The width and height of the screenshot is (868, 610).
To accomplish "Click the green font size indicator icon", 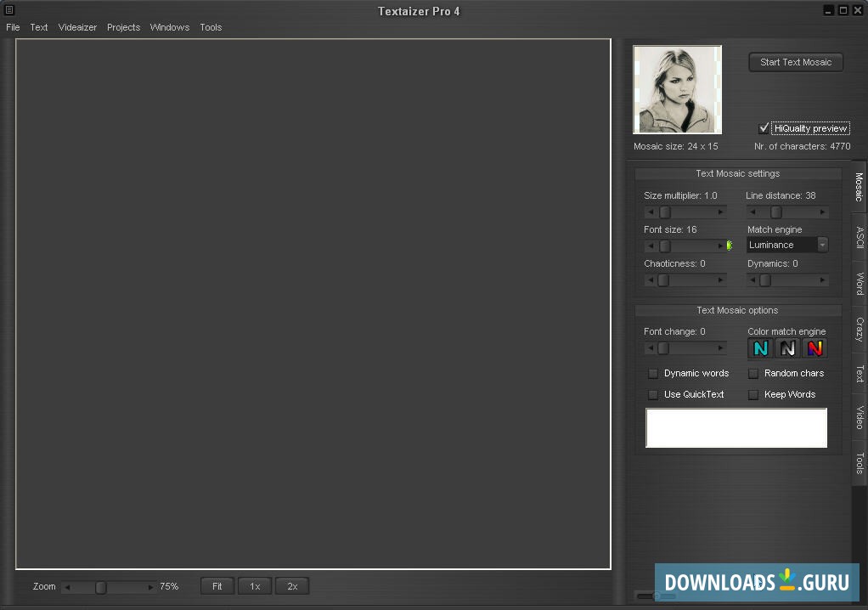I will 730,246.
